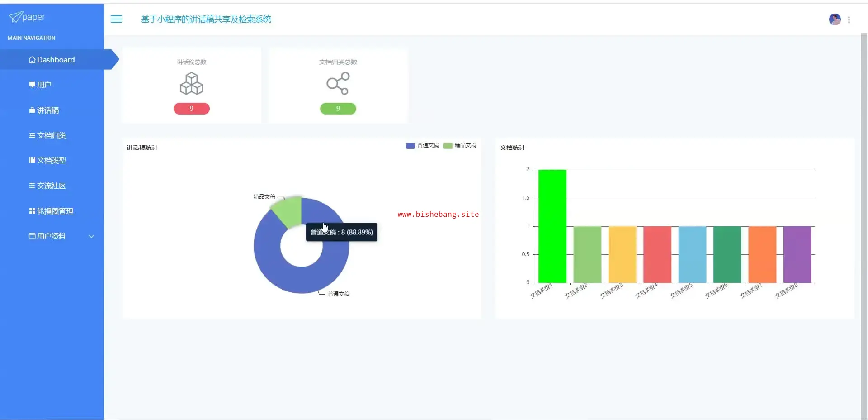
Task: Click the page vertical scrollbar
Action: tap(864, 226)
